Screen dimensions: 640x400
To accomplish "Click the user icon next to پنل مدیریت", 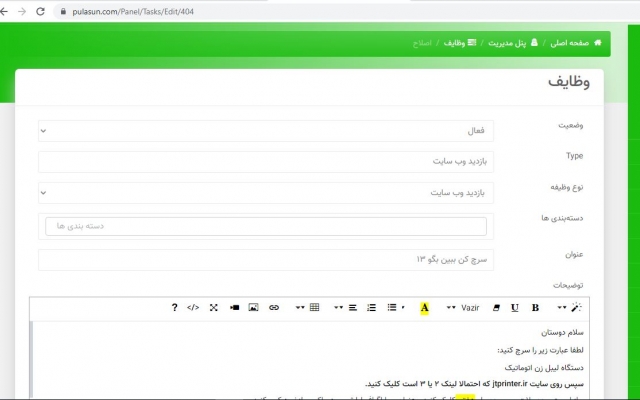I will pos(534,42).
